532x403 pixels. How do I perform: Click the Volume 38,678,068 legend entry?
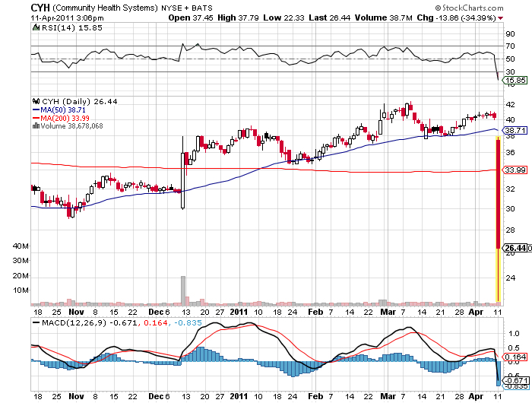pyautogui.click(x=71, y=126)
